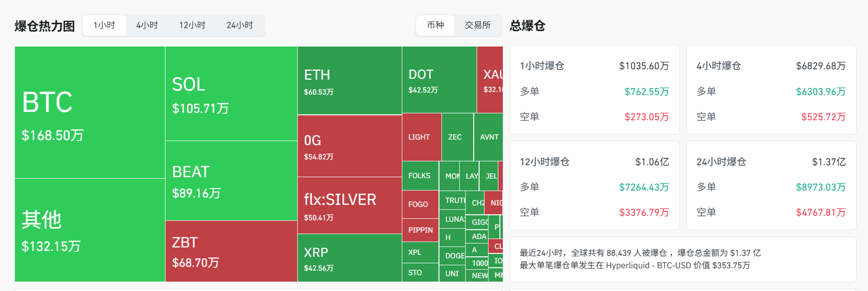Click the 其他 heatmap block
This screenshot has height=291, width=868.
pos(90,230)
